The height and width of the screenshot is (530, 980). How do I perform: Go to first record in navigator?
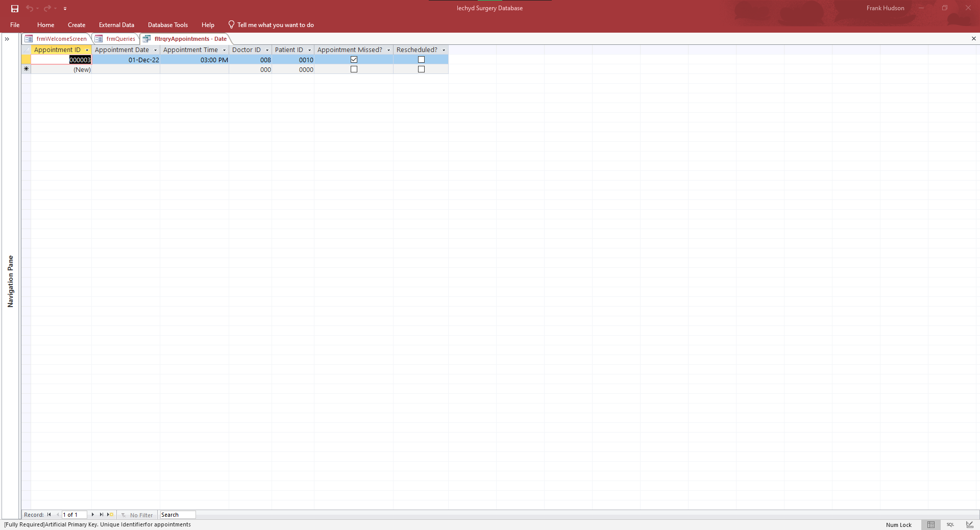(x=49, y=515)
